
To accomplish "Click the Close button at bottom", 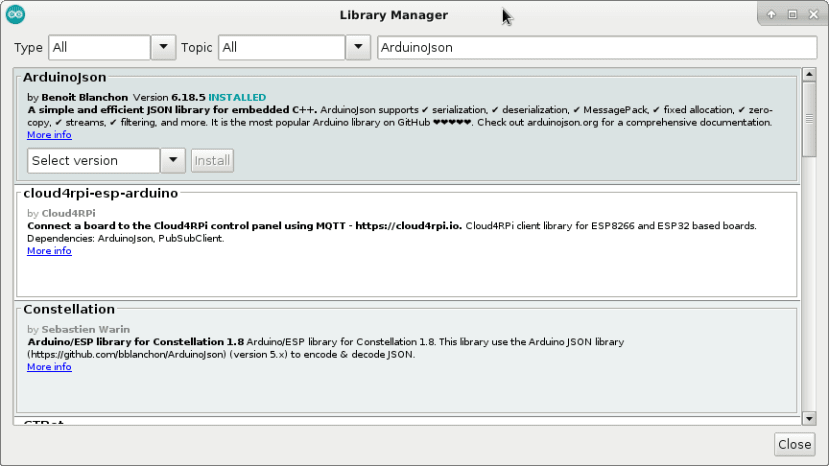I will point(795,444).
